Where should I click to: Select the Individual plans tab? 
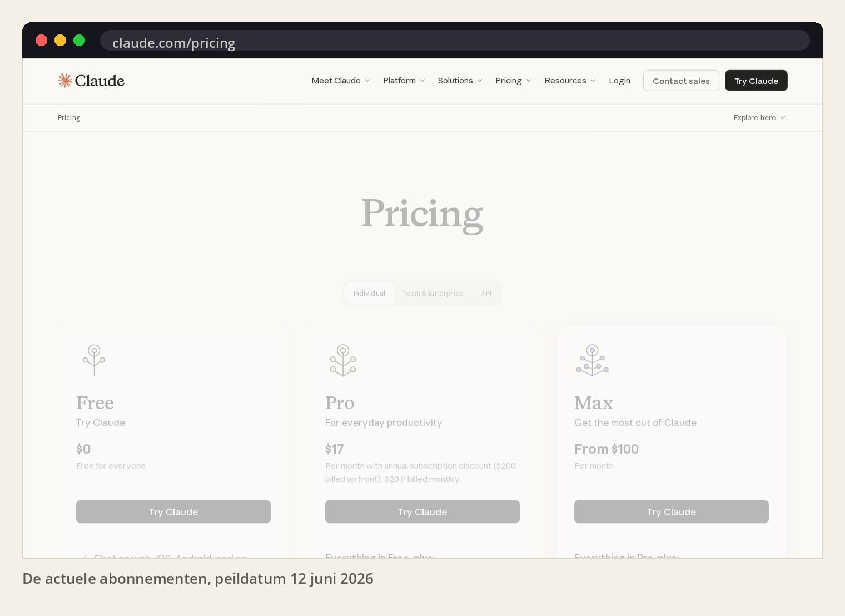coord(369,293)
